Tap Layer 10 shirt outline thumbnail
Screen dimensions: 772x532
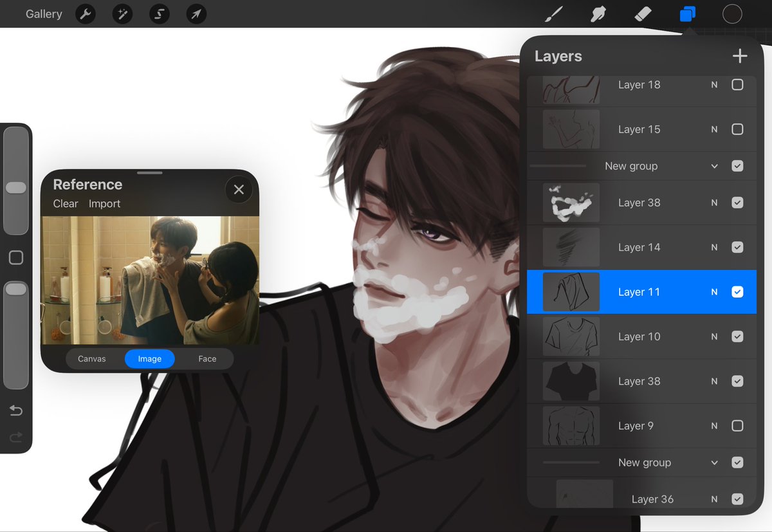tap(571, 336)
